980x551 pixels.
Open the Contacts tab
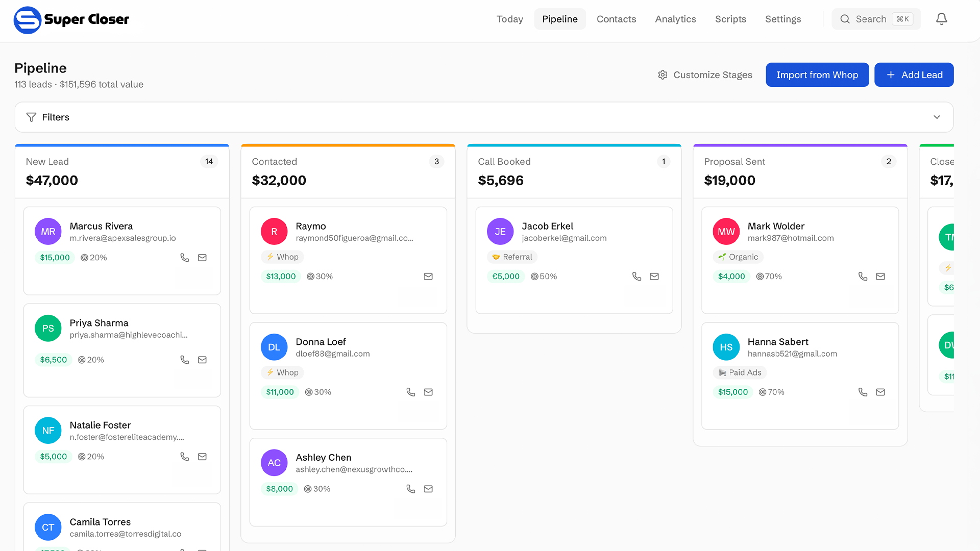point(616,19)
